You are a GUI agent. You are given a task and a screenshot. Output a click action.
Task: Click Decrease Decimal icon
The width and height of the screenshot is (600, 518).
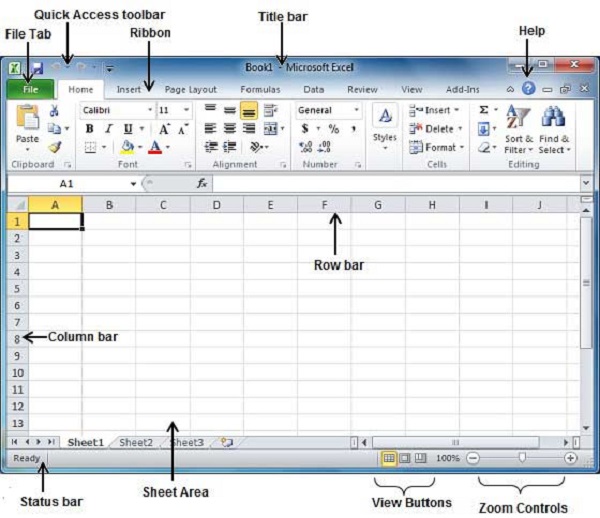[x=324, y=147]
